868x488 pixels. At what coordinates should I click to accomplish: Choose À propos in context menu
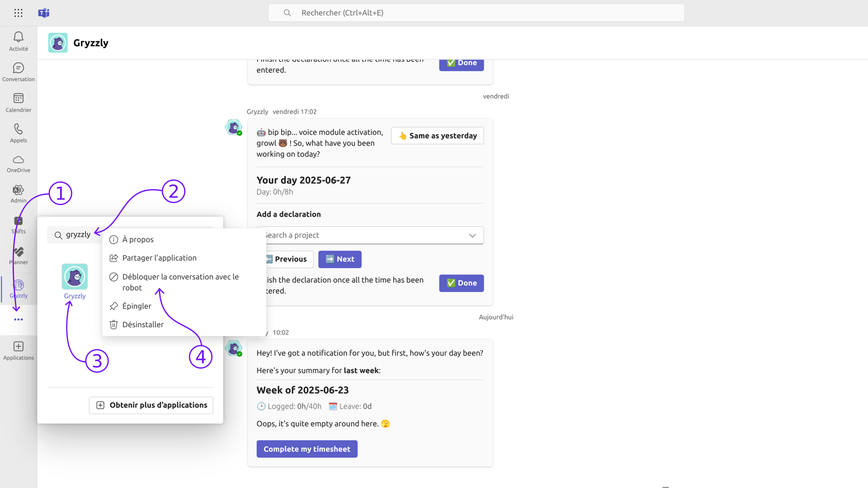(x=184, y=239)
